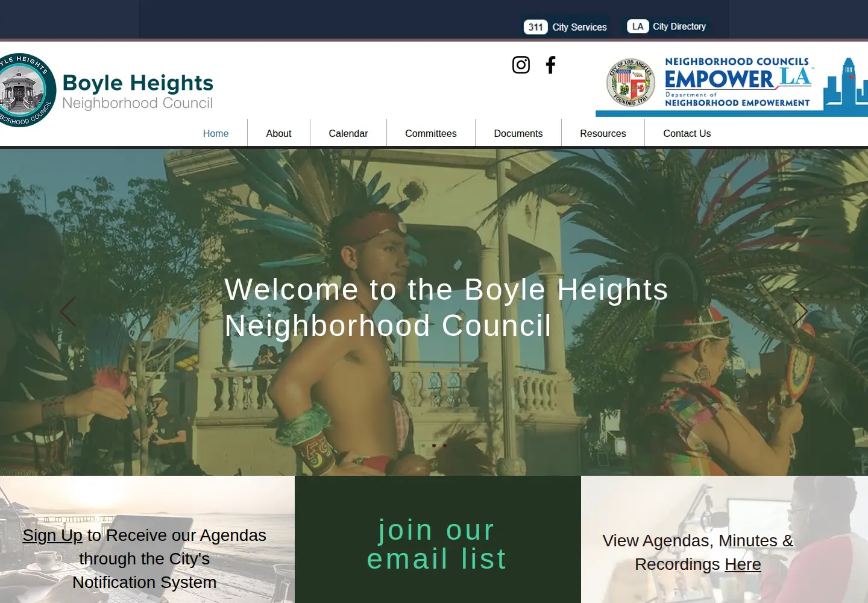The image size is (868, 603).
Task: Open the Home menu item
Action: [x=216, y=133]
